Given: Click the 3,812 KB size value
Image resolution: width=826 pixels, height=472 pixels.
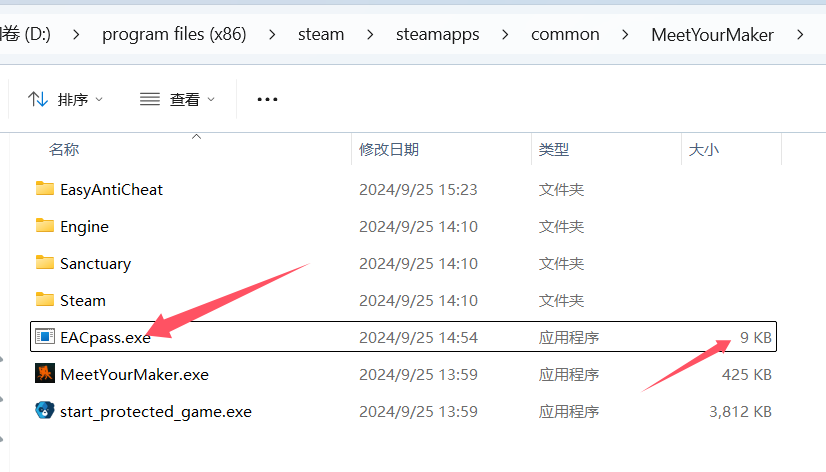Looking at the screenshot, I should pos(740,411).
